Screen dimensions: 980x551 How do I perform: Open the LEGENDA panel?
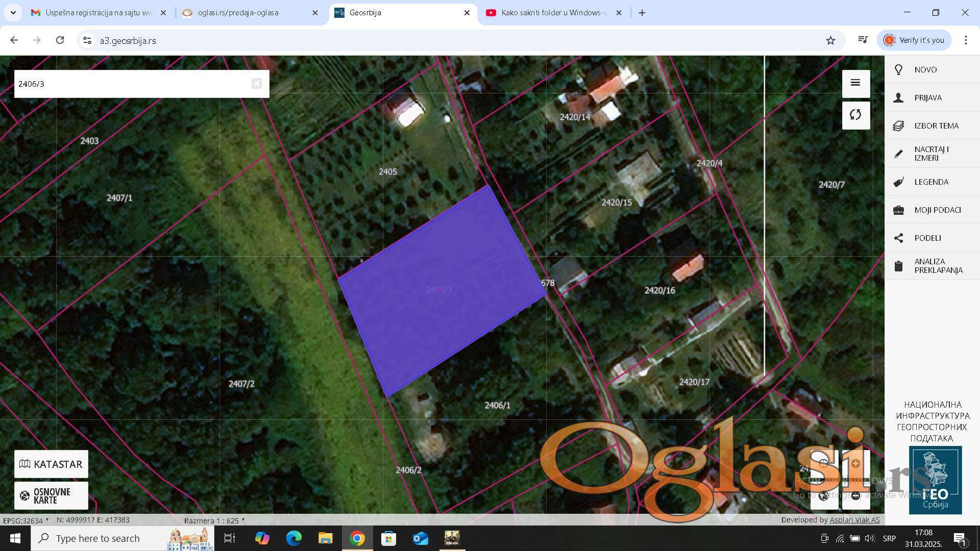point(932,182)
